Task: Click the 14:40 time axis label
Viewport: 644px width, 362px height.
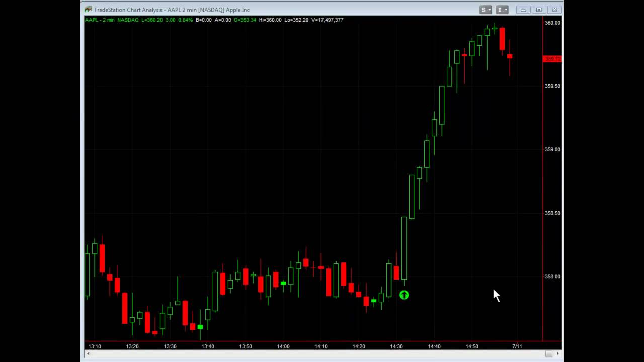Action: (x=434, y=346)
